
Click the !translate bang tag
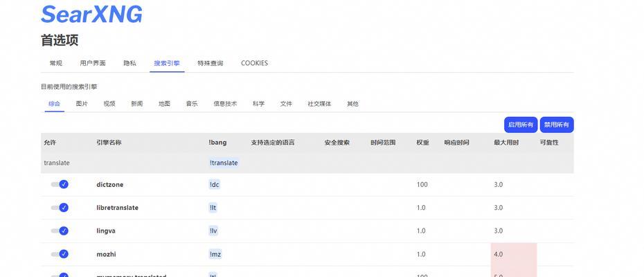click(224, 163)
